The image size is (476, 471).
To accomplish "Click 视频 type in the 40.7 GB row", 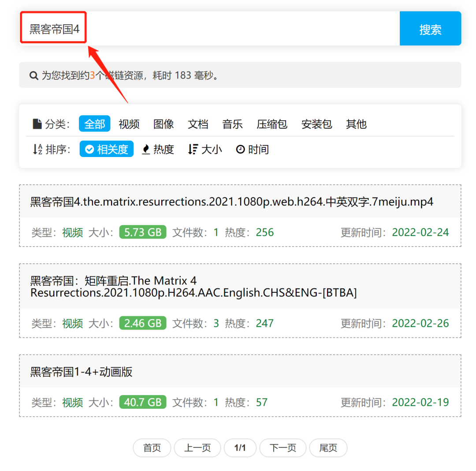I will (73, 402).
